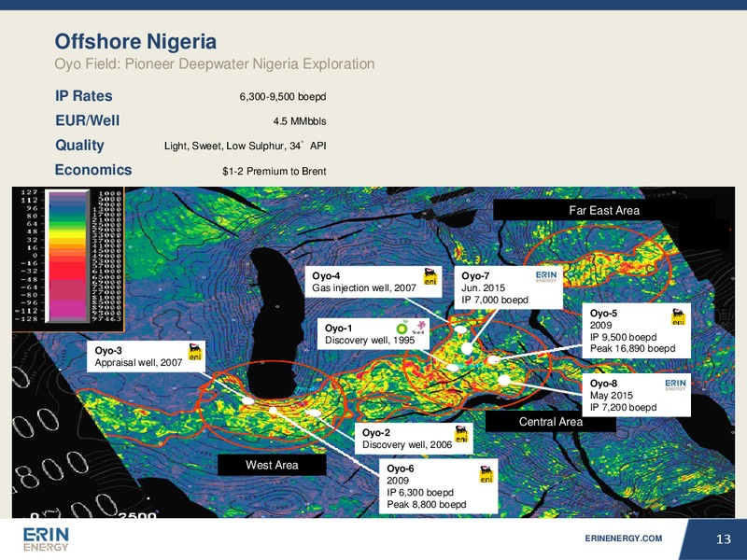Click the eni logo in Oyo-4 label
Screen dimensions: 747x560
click(430, 276)
